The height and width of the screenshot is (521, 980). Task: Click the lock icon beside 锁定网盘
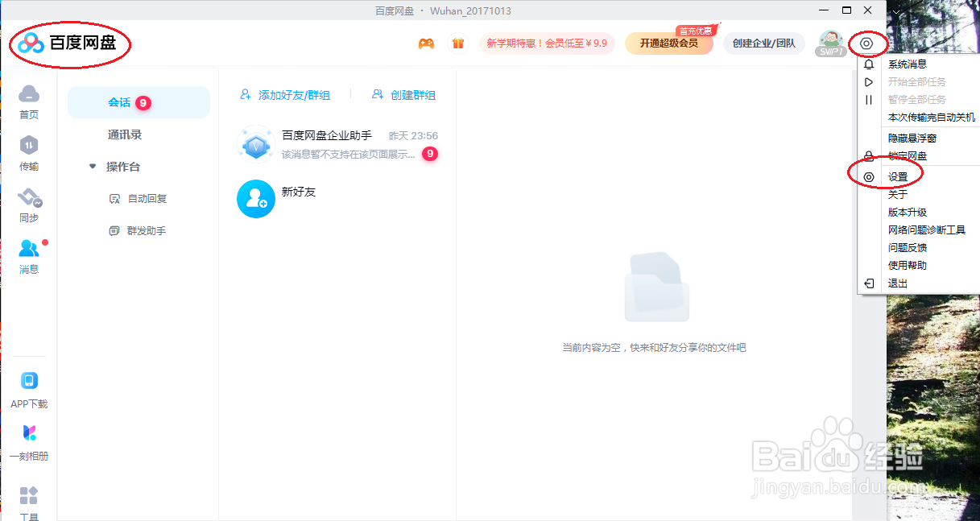[x=869, y=156]
